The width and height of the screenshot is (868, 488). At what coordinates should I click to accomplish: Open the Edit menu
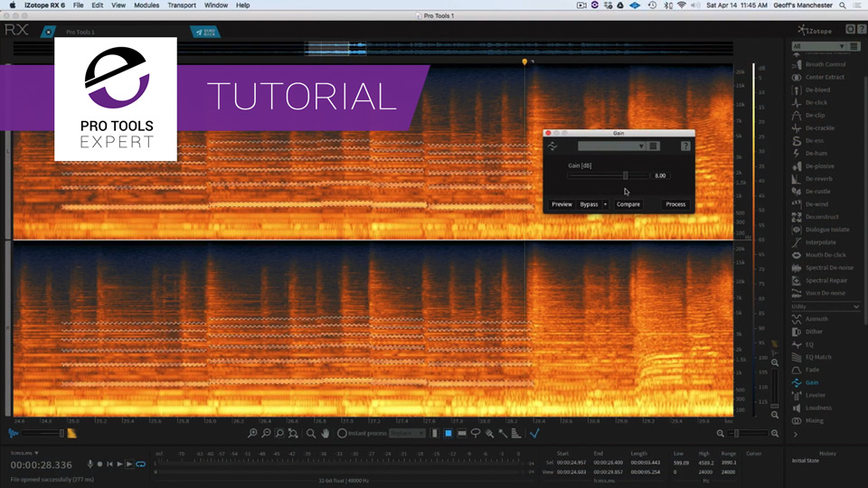coord(98,5)
